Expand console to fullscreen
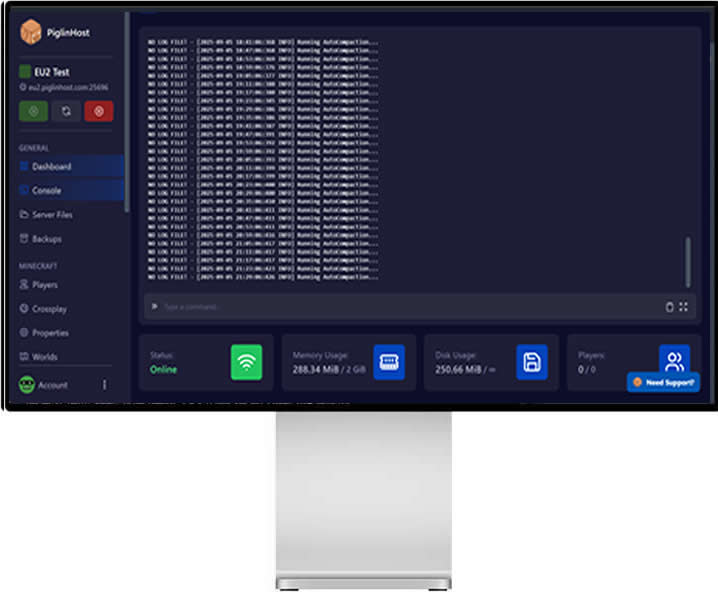 pyautogui.click(x=683, y=307)
